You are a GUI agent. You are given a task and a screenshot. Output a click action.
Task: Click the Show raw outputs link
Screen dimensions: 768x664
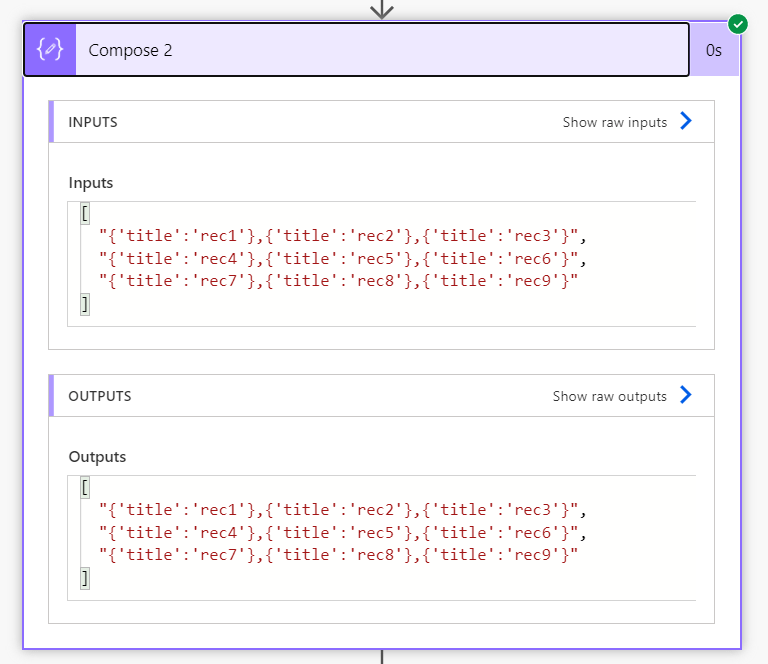(610, 396)
